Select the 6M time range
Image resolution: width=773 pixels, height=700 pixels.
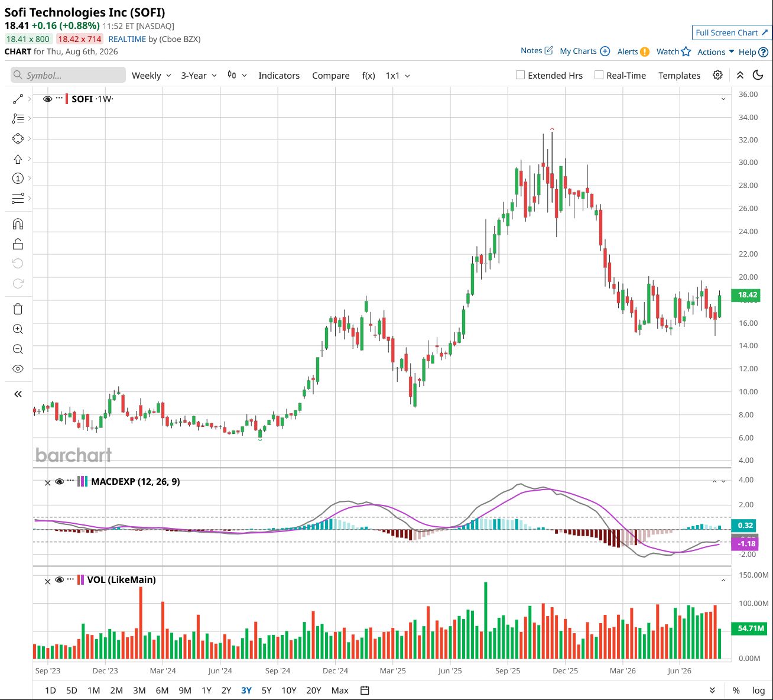(x=162, y=691)
